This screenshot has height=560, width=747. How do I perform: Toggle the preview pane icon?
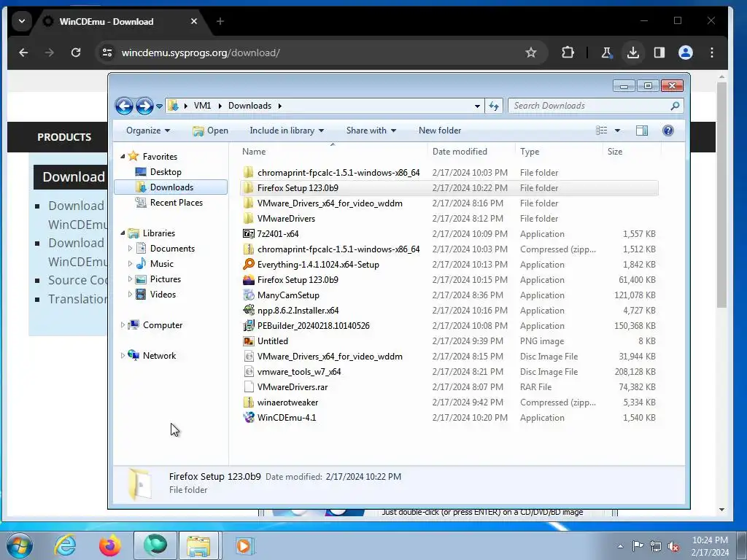pyautogui.click(x=642, y=131)
